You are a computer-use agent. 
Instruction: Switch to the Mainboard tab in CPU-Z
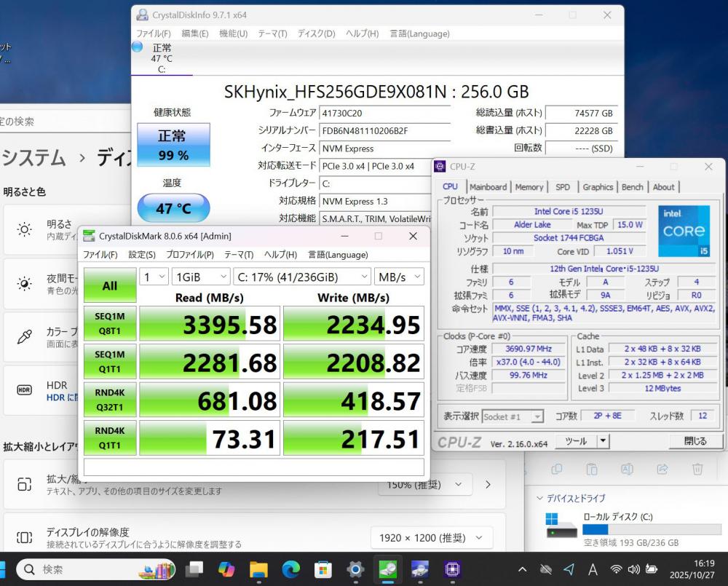(488, 187)
